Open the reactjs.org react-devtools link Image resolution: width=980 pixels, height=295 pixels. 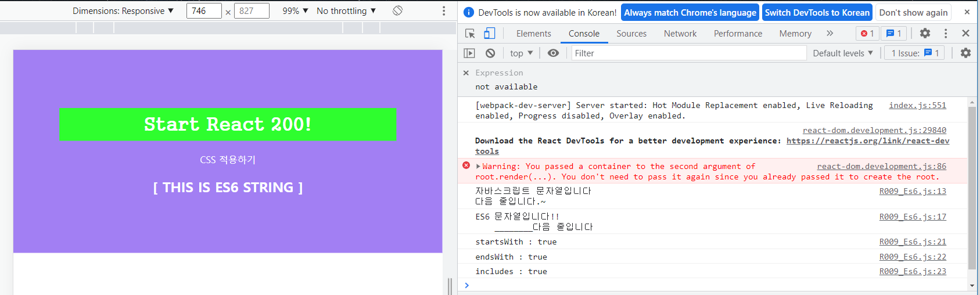pos(868,141)
